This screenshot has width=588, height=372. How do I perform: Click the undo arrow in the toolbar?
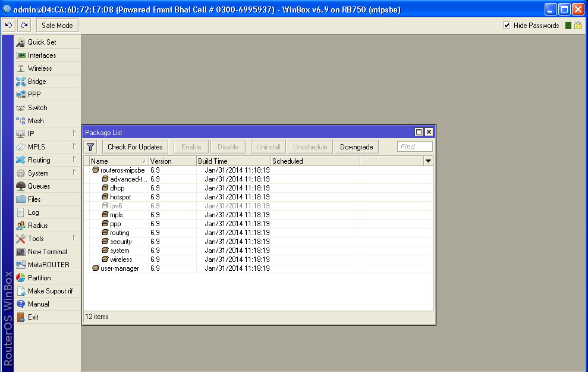8,25
